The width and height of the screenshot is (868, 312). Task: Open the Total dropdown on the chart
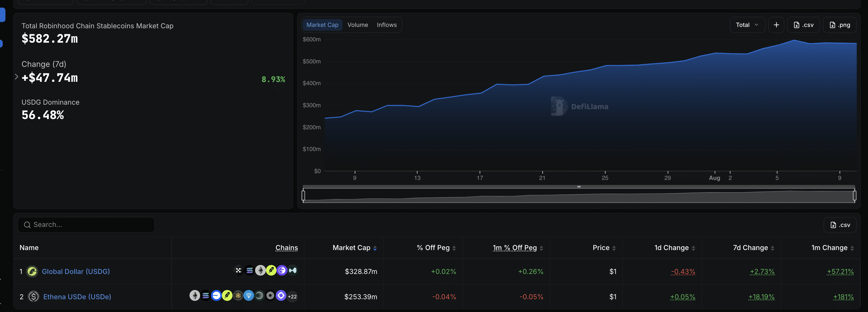pos(747,25)
